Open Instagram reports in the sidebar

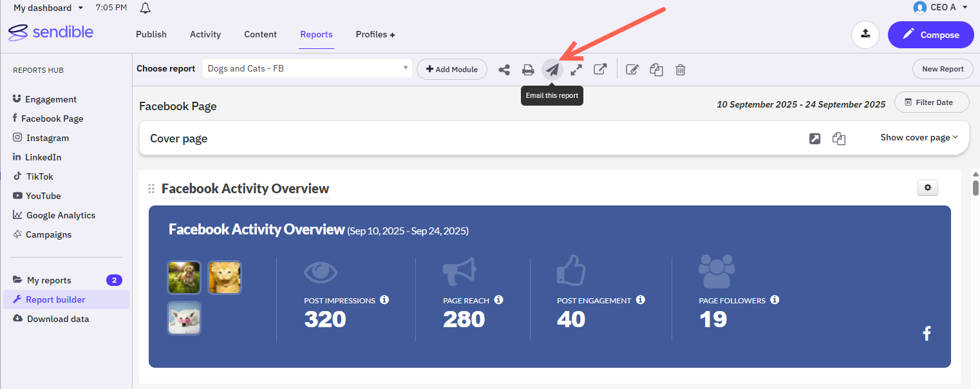coord(41,138)
